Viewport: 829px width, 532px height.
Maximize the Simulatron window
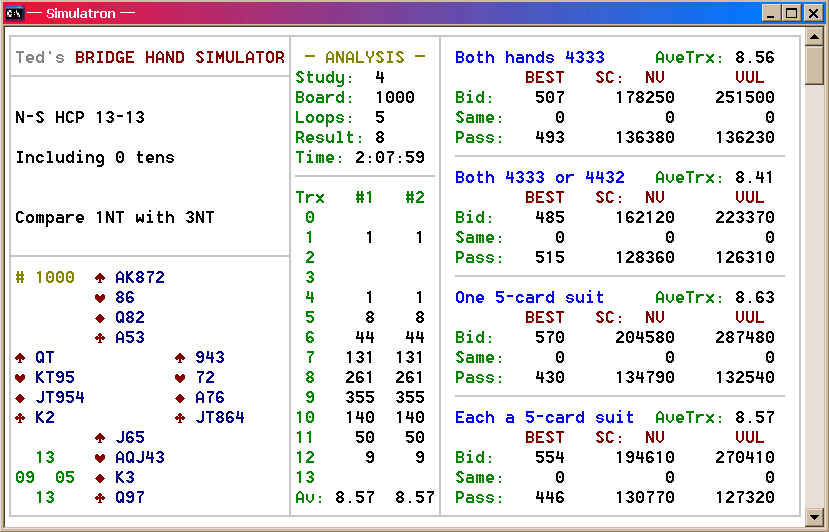click(791, 13)
